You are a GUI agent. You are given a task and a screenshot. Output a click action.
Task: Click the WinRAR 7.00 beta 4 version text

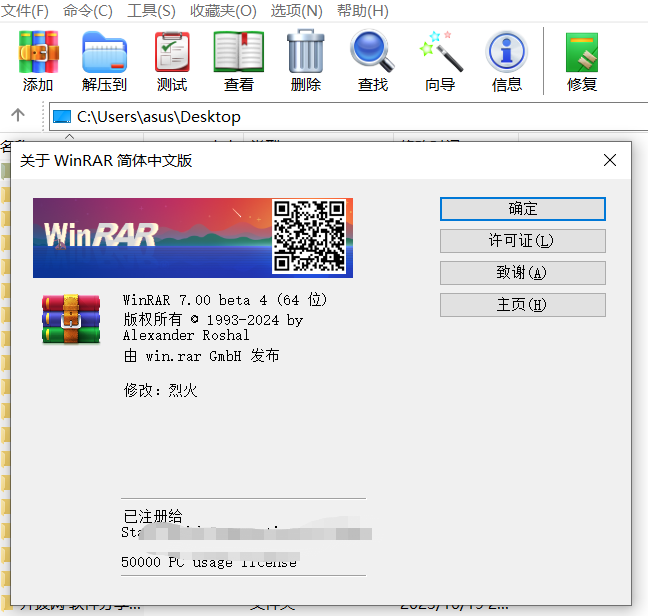(225, 300)
